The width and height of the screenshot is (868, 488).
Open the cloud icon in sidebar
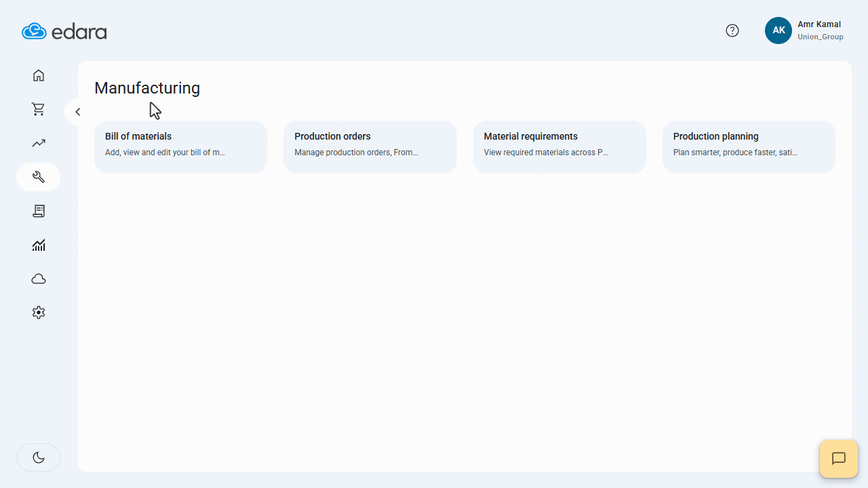coord(39,279)
